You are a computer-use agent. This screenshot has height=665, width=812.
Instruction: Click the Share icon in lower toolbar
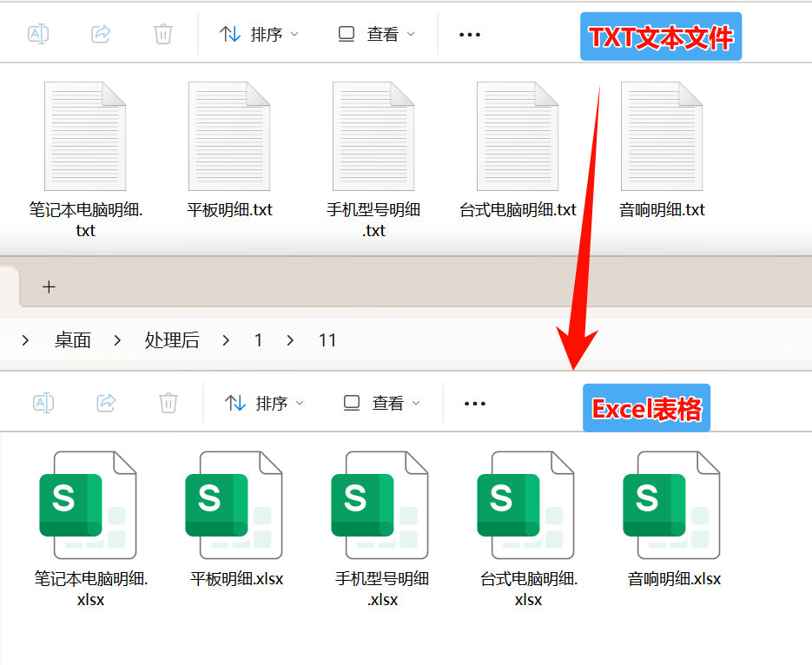(106, 402)
